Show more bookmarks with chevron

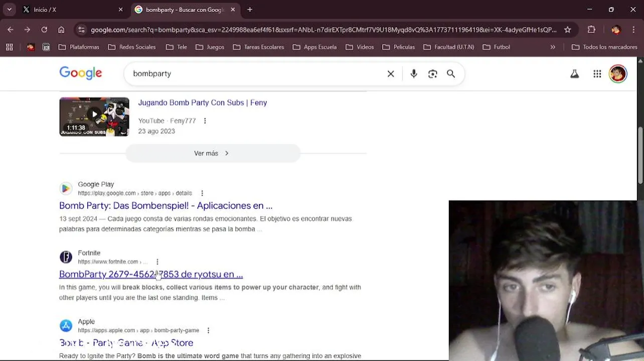553,47
